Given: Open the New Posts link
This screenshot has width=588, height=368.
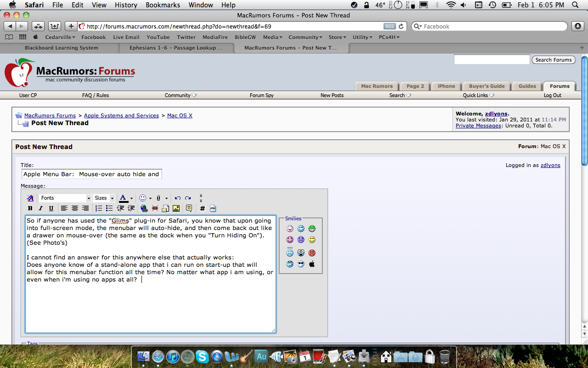Looking at the screenshot, I should click(x=332, y=95).
